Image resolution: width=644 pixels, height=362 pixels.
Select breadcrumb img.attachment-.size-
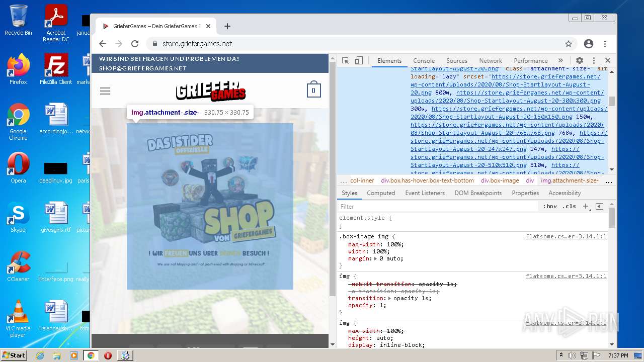(x=570, y=180)
